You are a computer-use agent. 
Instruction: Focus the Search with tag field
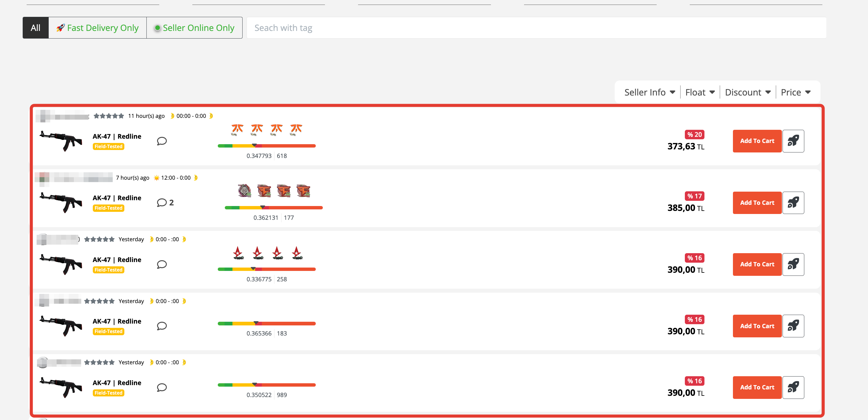pos(536,28)
